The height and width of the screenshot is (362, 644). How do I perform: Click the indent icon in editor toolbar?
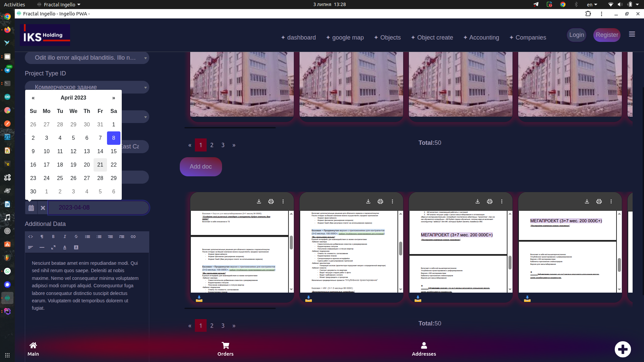tap(122, 237)
